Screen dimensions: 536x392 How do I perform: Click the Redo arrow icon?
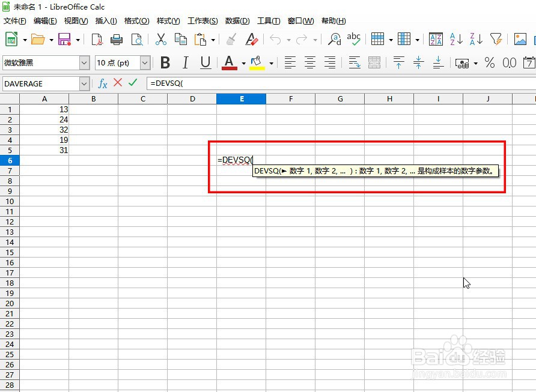[302, 40]
